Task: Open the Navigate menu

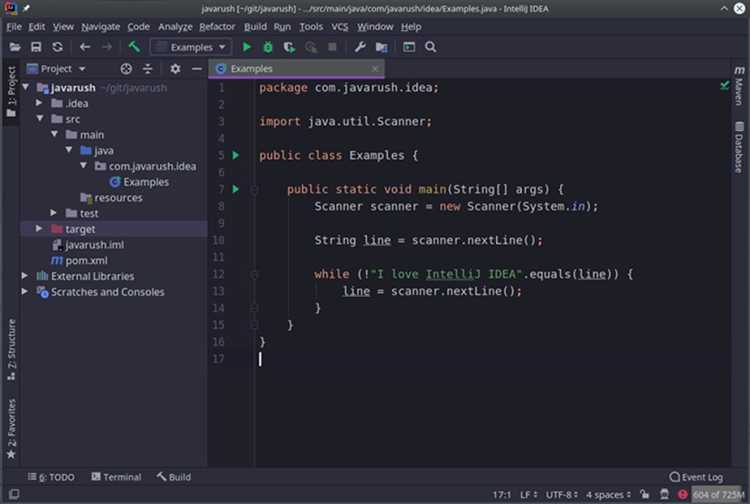Action: 100,27
